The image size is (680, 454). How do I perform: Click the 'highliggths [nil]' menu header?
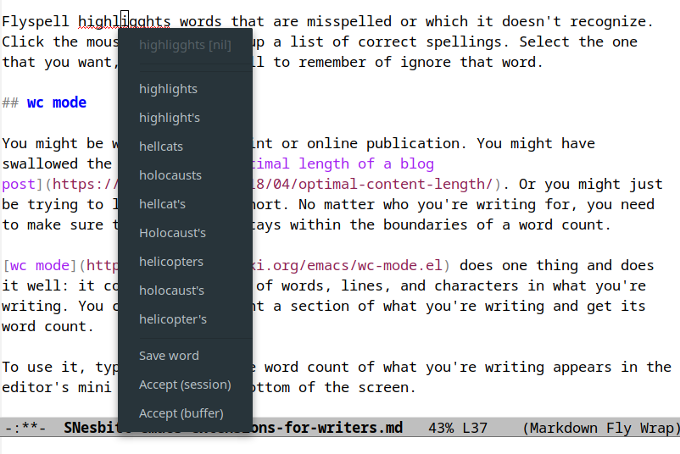[x=185, y=45]
